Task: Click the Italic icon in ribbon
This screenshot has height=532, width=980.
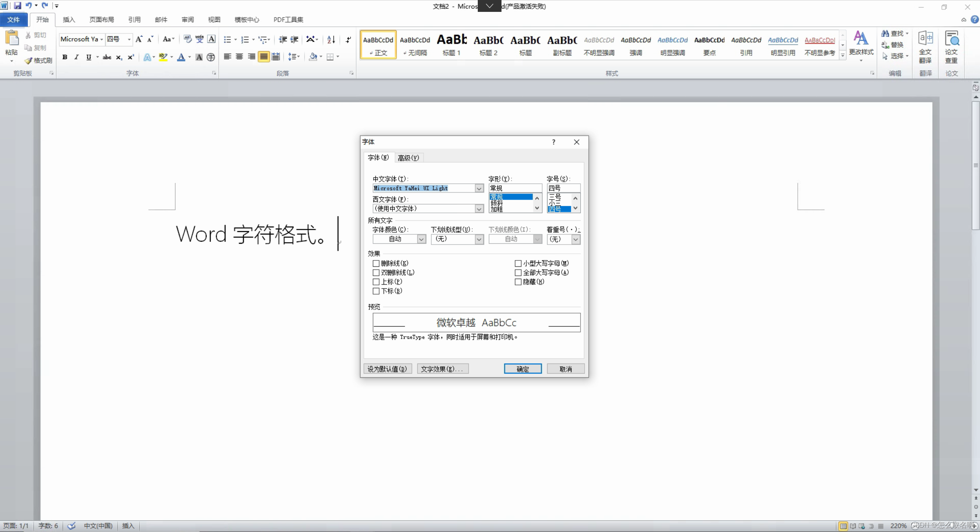Action: 76,57
